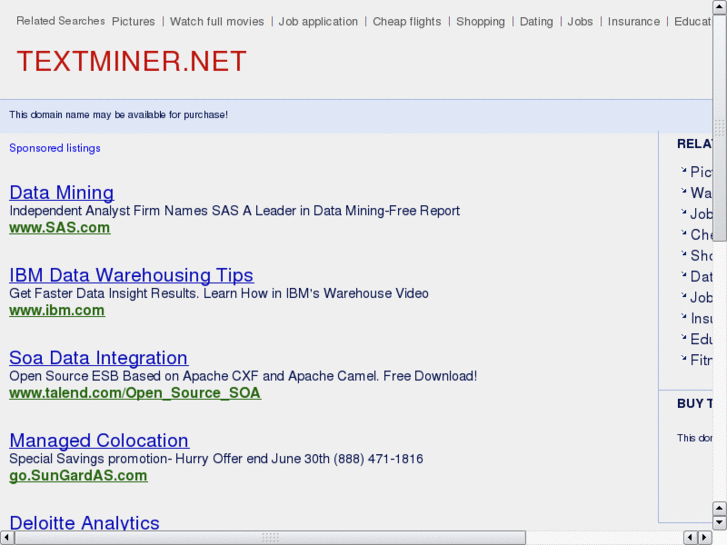Open sidebar 'Fitr' related link

pyautogui.click(x=701, y=360)
